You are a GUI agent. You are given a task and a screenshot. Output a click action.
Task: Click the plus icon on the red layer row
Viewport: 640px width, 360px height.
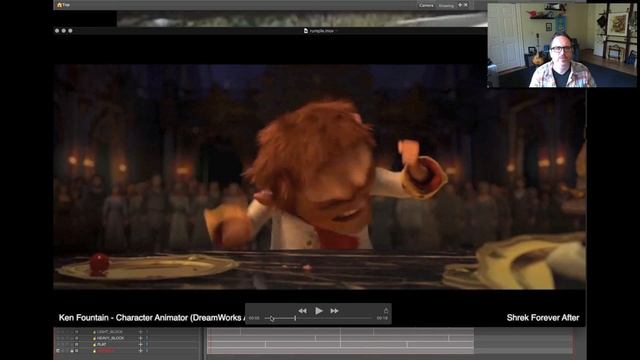pyautogui.click(x=140, y=351)
